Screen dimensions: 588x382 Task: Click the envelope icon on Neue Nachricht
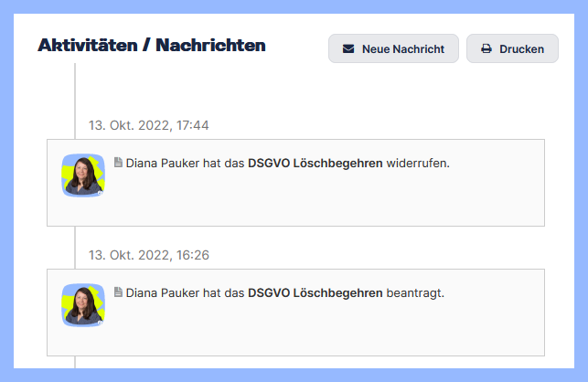348,49
